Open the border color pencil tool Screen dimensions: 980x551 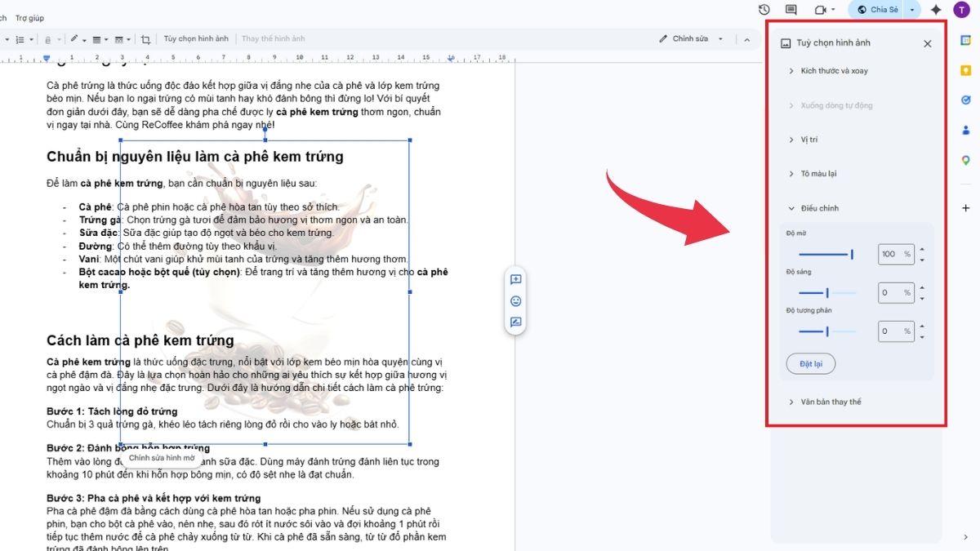click(77, 39)
